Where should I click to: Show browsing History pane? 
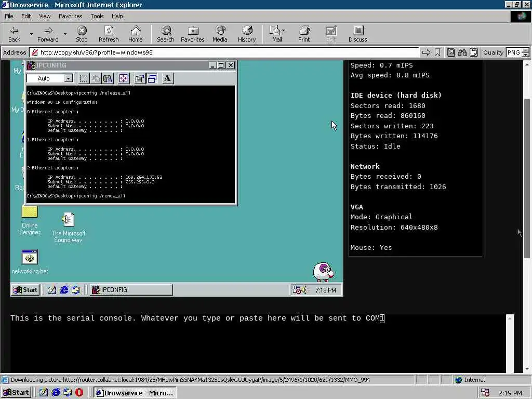click(247, 34)
